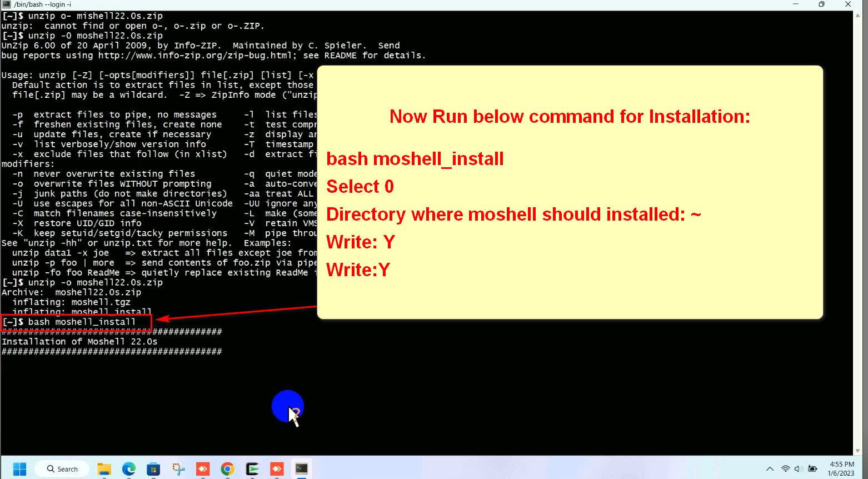Launch Google Chrome from the taskbar
This screenshot has width=868, height=479.
[x=227, y=469]
